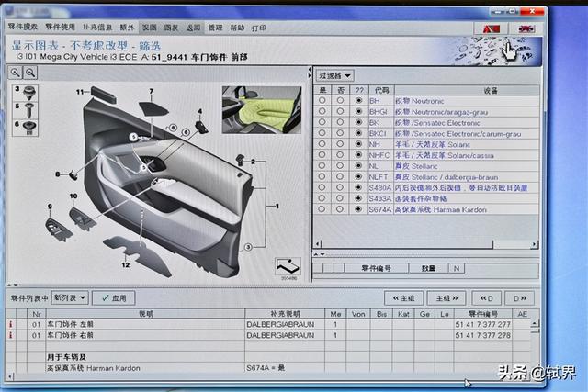Screen dimensions: 588x392
Task: Click the « 主组 previous main group button
Action: point(404,298)
